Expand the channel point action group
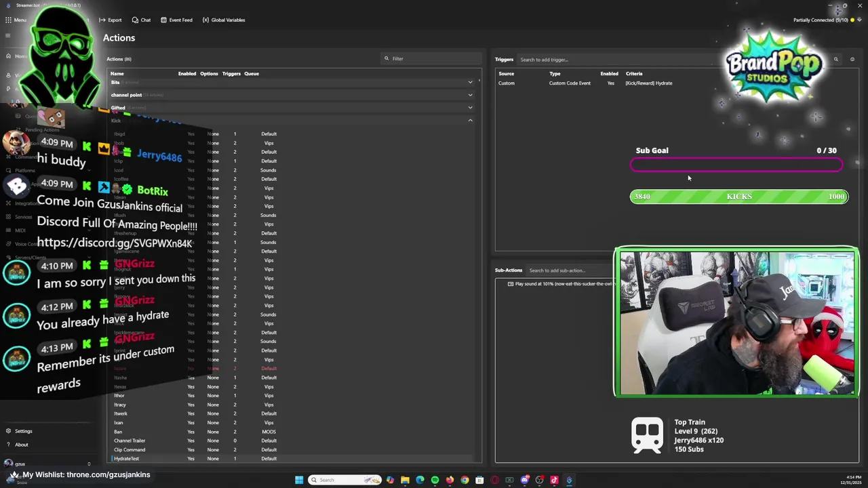The image size is (868, 488). pyautogui.click(x=470, y=95)
